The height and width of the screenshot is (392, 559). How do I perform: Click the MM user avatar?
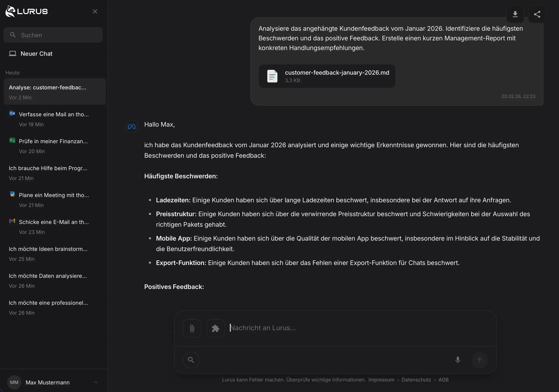(x=14, y=382)
